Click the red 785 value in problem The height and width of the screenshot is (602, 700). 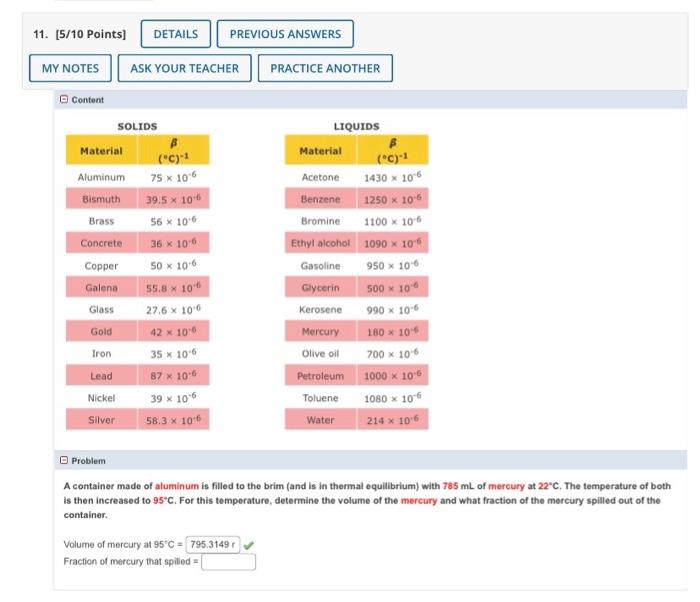(450, 486)
